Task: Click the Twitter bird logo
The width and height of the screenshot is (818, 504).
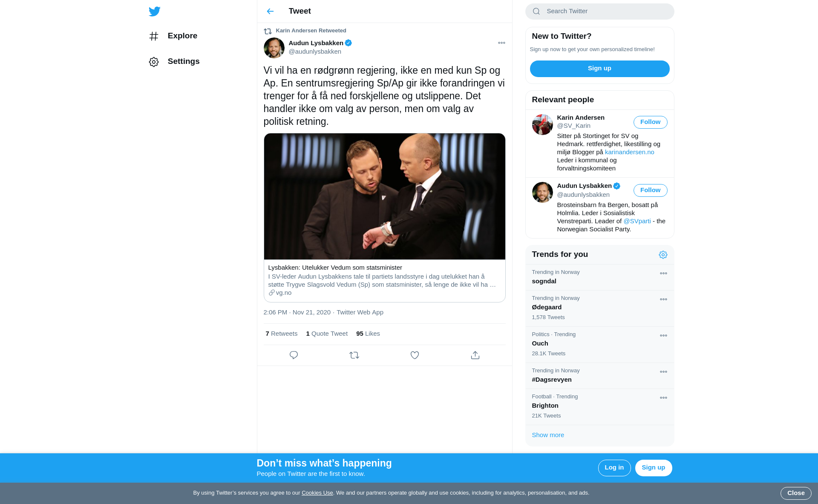Action: coord(155,12)
